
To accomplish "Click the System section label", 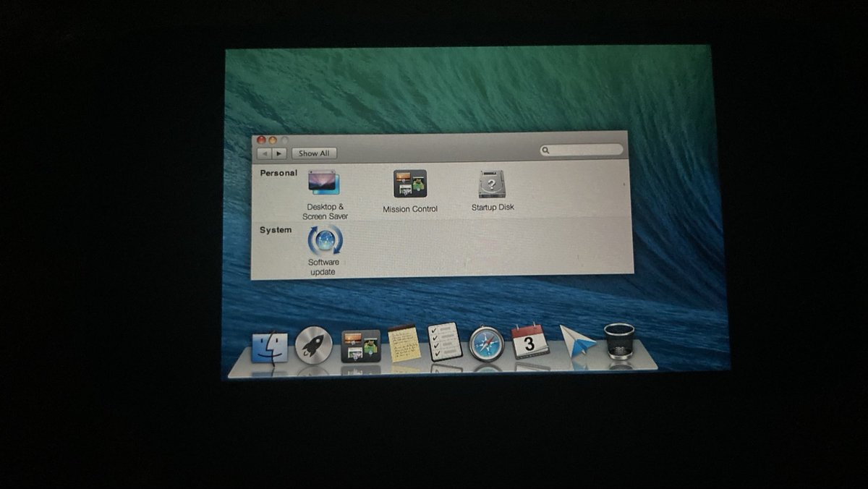I will click(x=276, y=230).
